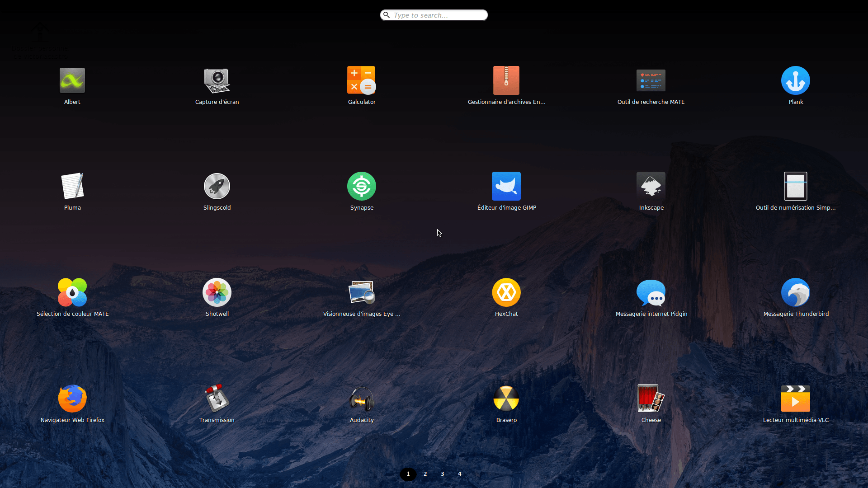Open the Galculator calculator icon
This screenshot has width=868, height=488.
pyautogui.click(x=362, y=80)
